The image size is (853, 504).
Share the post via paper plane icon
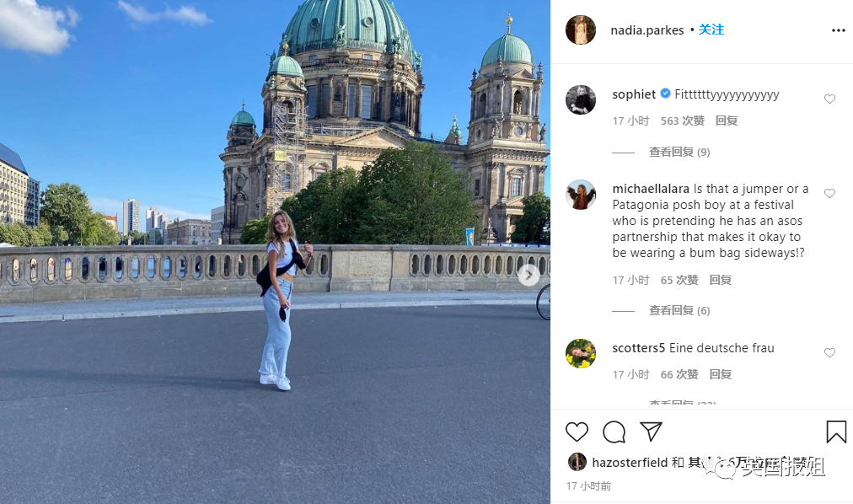click(651, 432)
